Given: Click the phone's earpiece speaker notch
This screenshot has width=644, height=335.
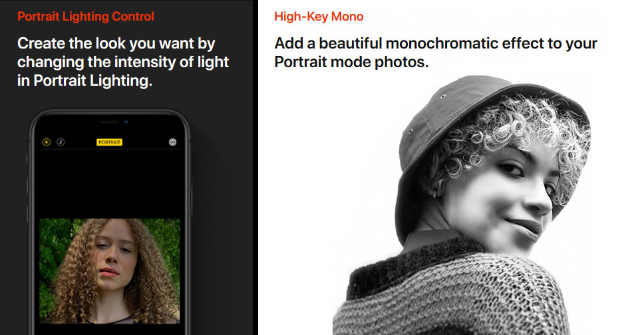Looking at the screenshot, I should pos(110,122).
